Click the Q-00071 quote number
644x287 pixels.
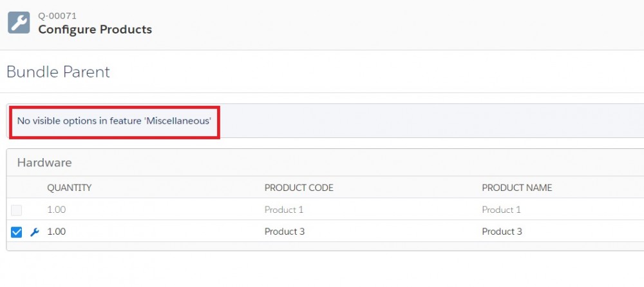pos(57,16)
